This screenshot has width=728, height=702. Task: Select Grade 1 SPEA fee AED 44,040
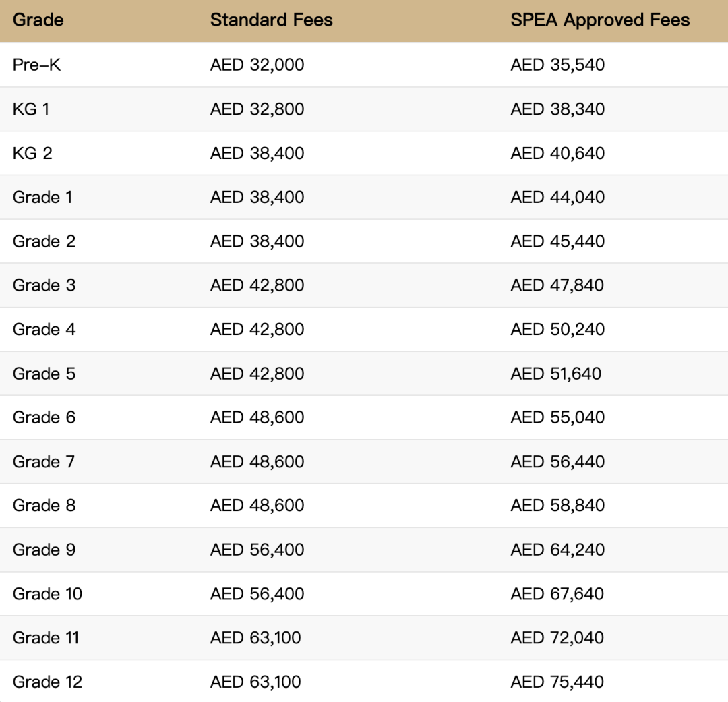click(x=557, y=197)
